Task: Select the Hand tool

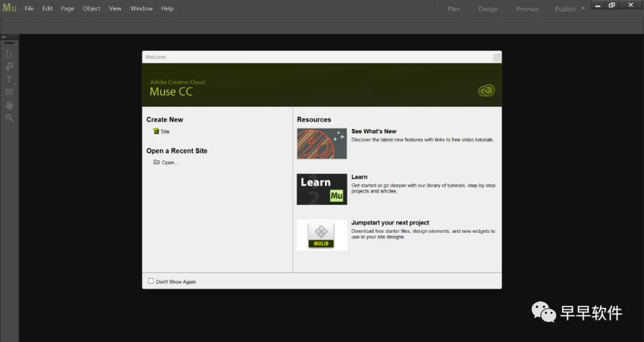Action: (9, 105)
